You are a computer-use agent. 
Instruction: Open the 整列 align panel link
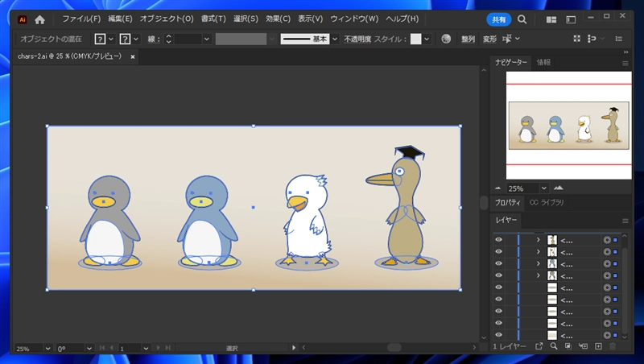(x=468, y=39)
